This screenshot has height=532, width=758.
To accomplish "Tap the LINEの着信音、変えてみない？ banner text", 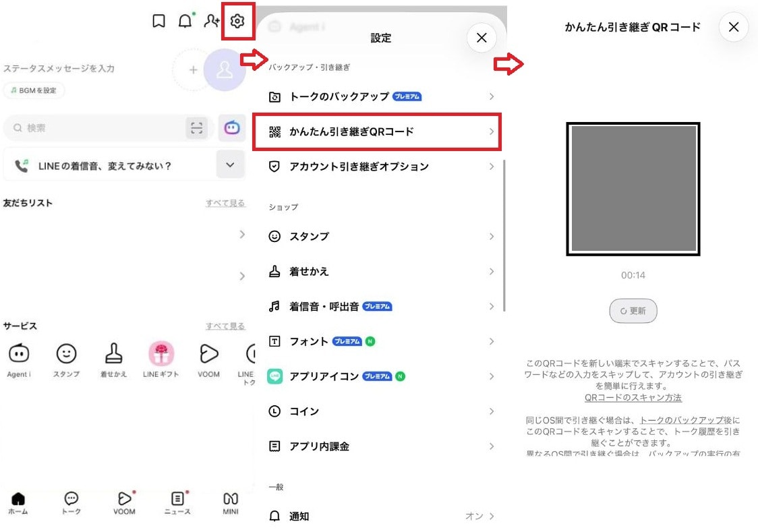I will pos(105,166).
